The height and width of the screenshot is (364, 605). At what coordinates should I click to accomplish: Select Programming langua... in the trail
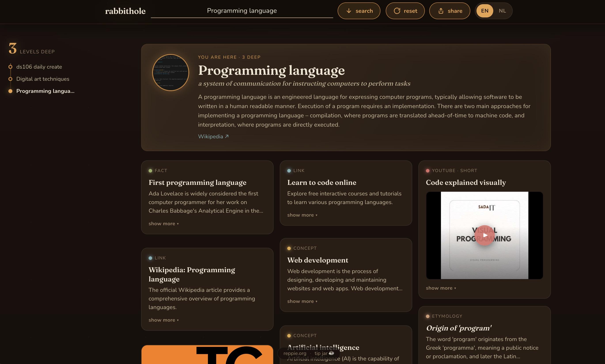click(45, 91)
